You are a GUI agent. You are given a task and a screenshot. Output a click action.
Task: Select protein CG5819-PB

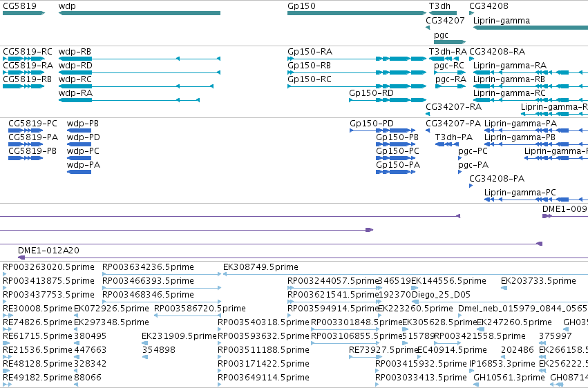point(26,158)
